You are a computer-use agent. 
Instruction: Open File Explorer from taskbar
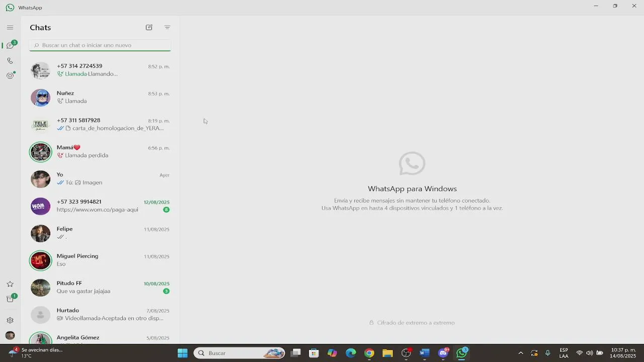pyautogui.click(x=387, y=353)
